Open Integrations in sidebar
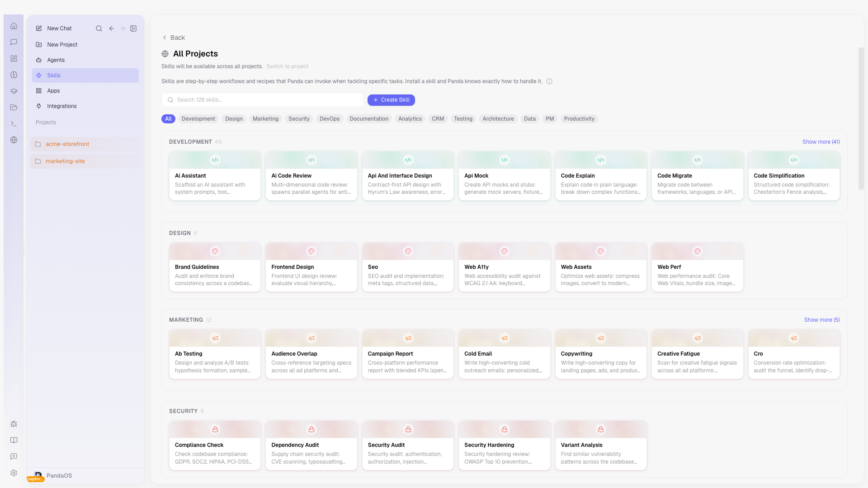The width and height of the screenshot is (868, 488). tap(85, 106)
